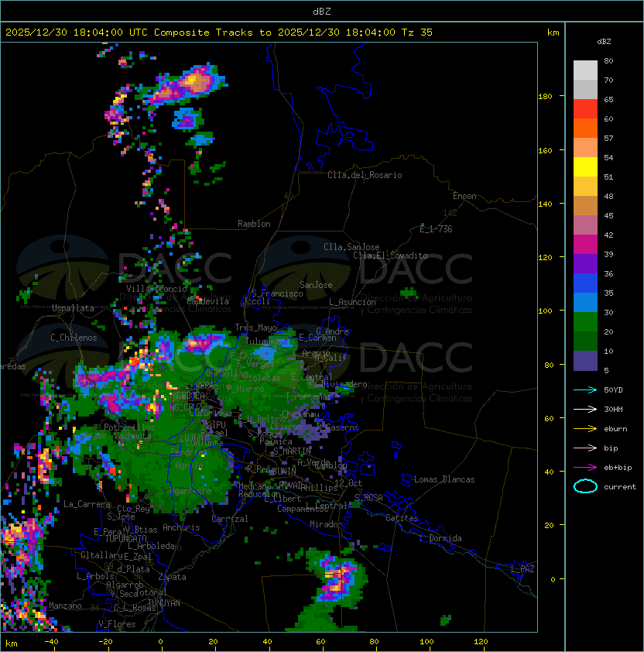
Task: Click the Zapata map label
Action: 172,577
